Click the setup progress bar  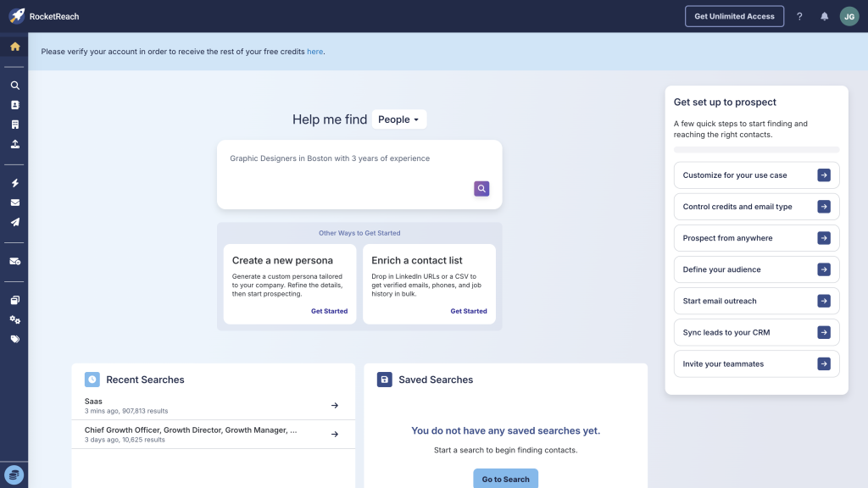coord(756,150)
